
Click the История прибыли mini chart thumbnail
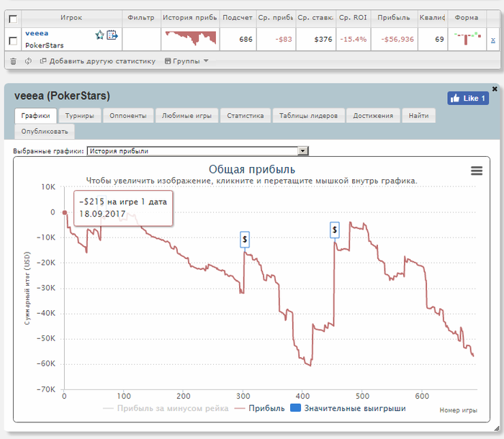tap(190, 38)
